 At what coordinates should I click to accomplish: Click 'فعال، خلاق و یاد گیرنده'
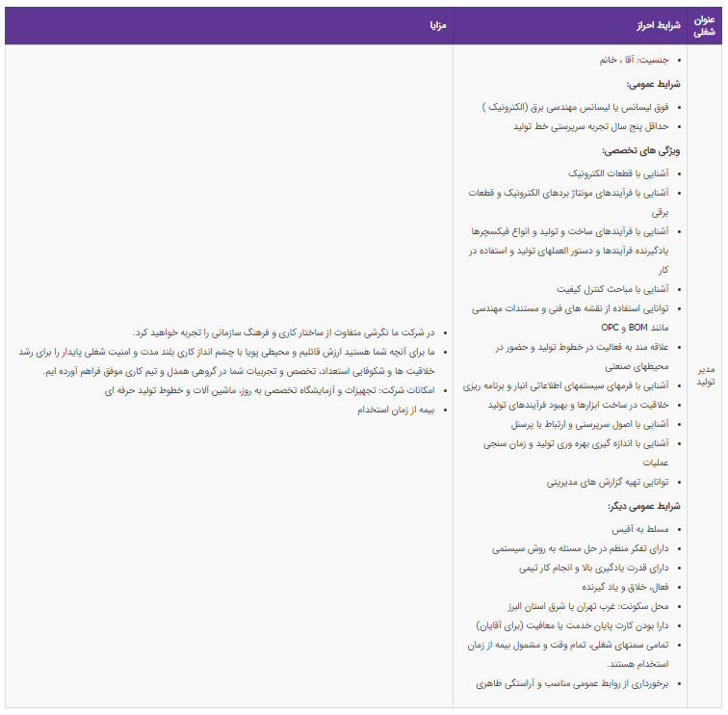coord(625,588)
